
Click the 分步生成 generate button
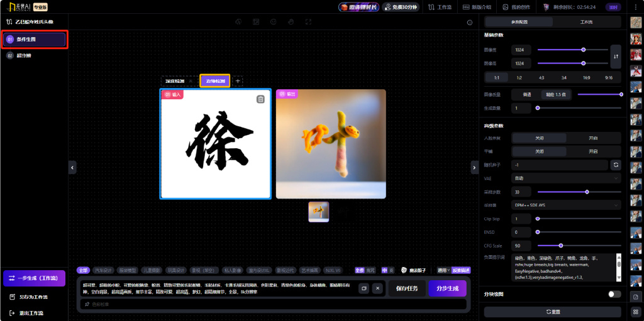point(447,288)
